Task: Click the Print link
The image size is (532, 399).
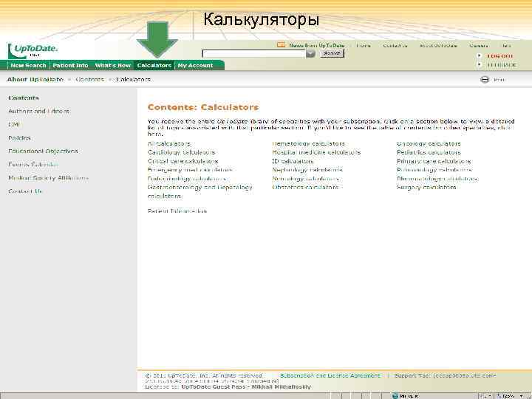Action: [x=499, y=80]
